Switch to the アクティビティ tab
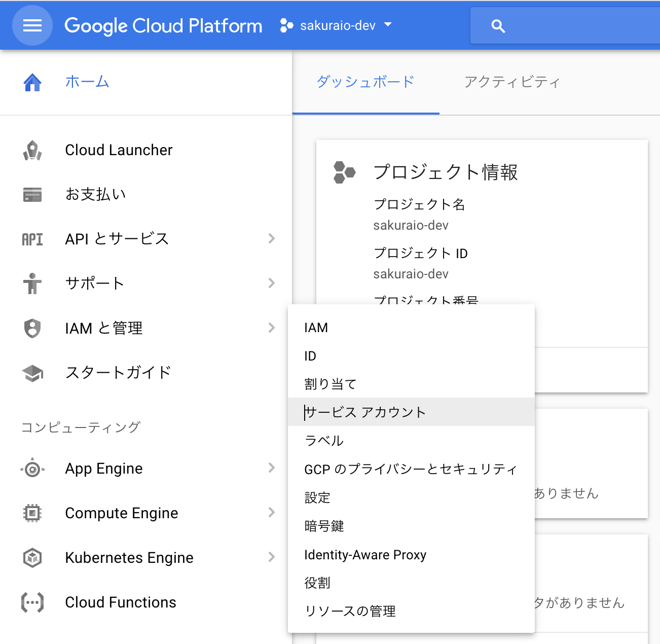Viewport: 660px width, 644px height. point(512,82)
